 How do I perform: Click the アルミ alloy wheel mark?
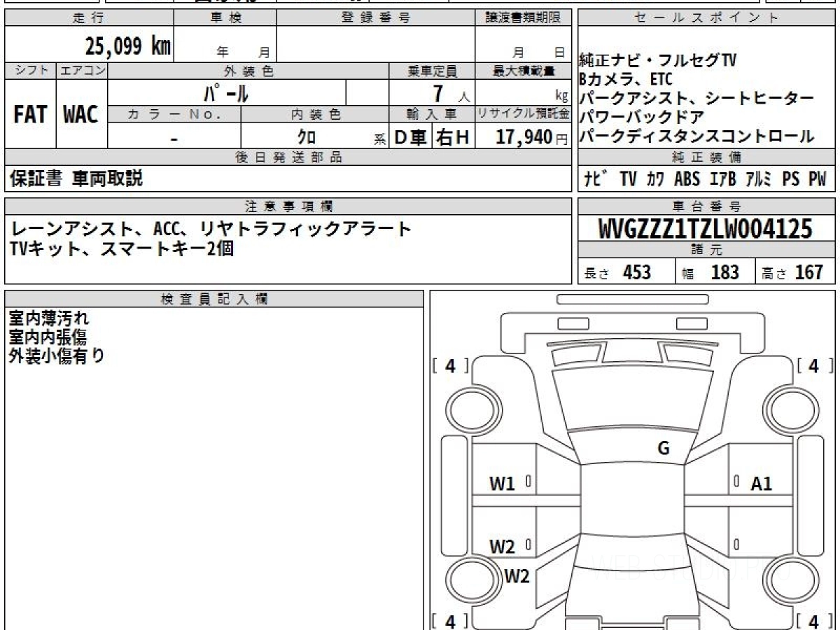tap(758, 179)
